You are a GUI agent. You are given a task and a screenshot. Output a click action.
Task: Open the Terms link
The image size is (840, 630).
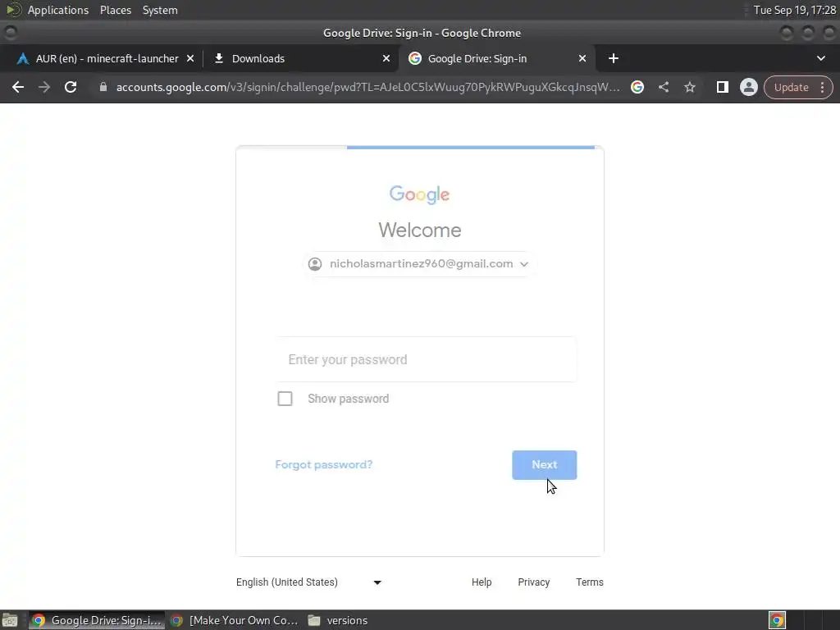point(589,582)
